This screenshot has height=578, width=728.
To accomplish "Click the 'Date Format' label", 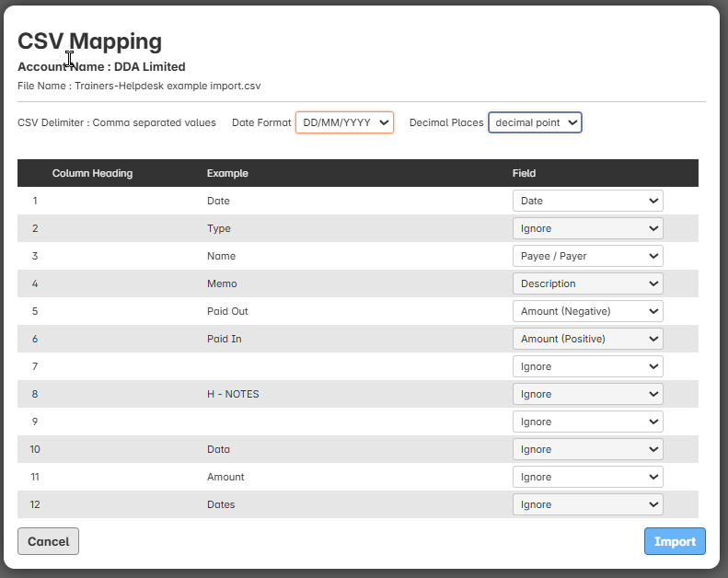I will tap(261, 122).
